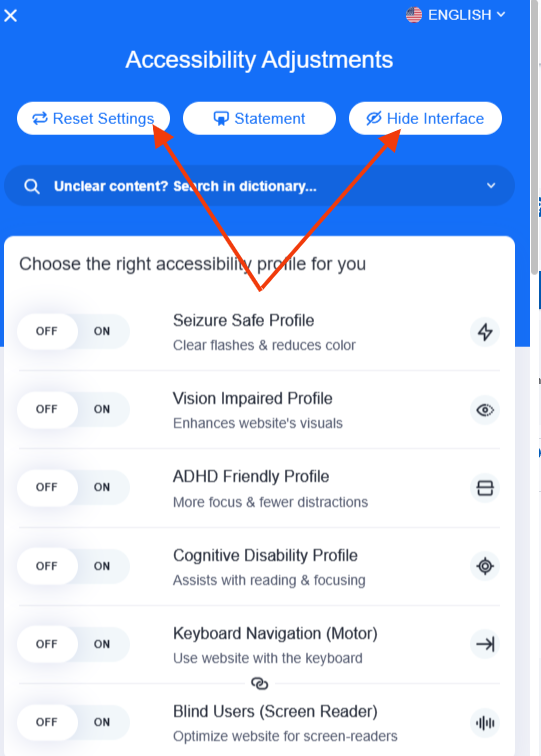
Task: Click the ADHD Friendly Profile icon
Action: pos(485,488)
